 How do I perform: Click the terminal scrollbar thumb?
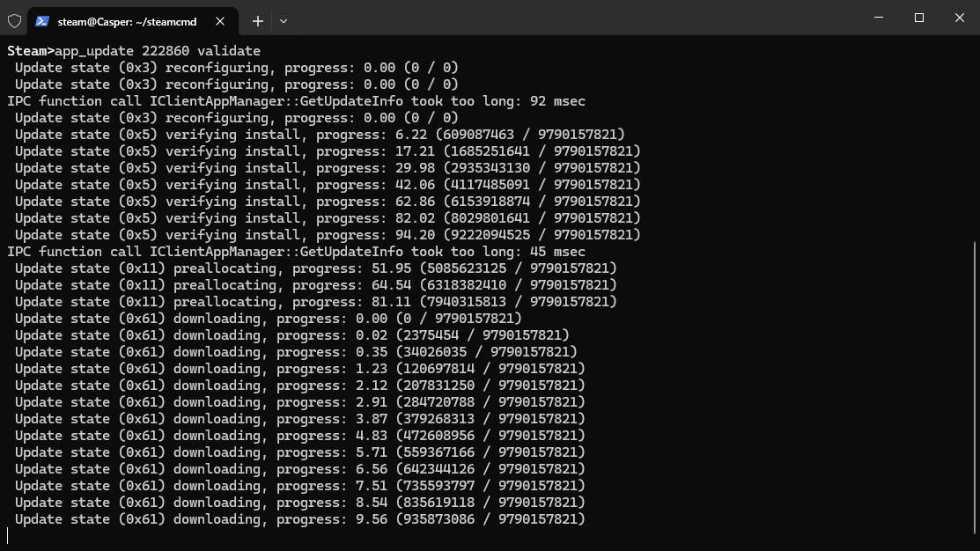[x=975, y=387]
